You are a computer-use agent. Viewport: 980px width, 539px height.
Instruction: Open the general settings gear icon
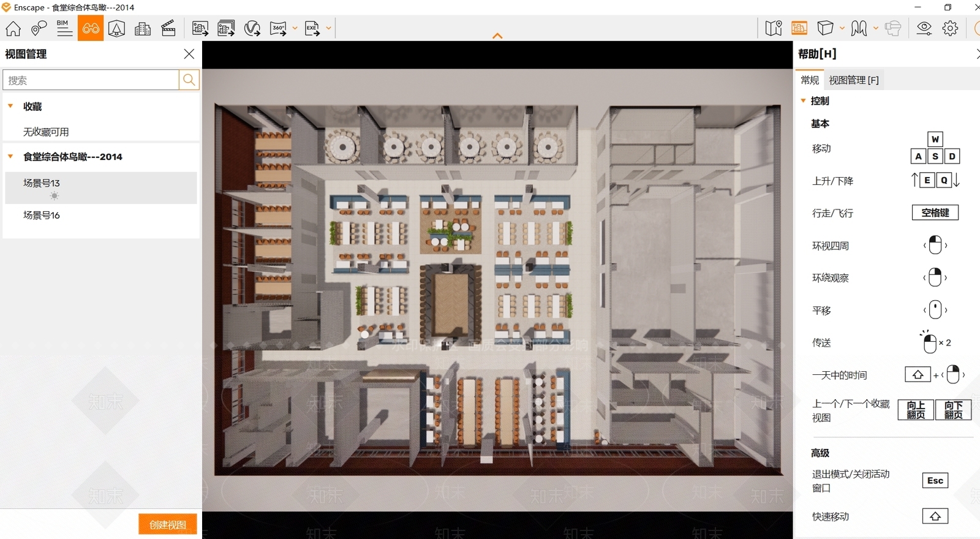coord(951,28)
